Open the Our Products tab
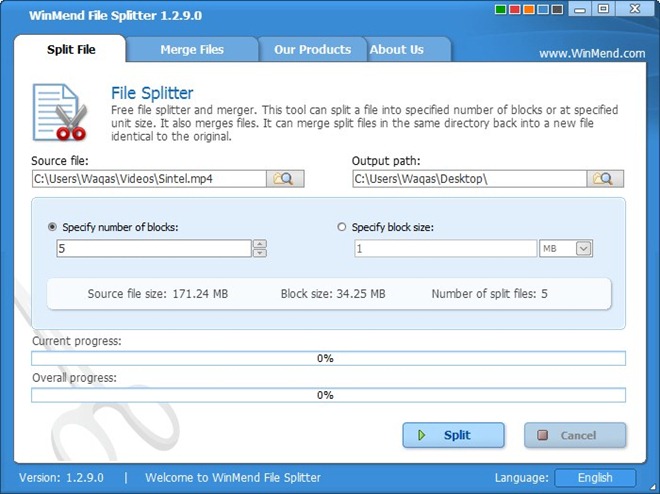This screenshot has width=660, height=494. 312,49
